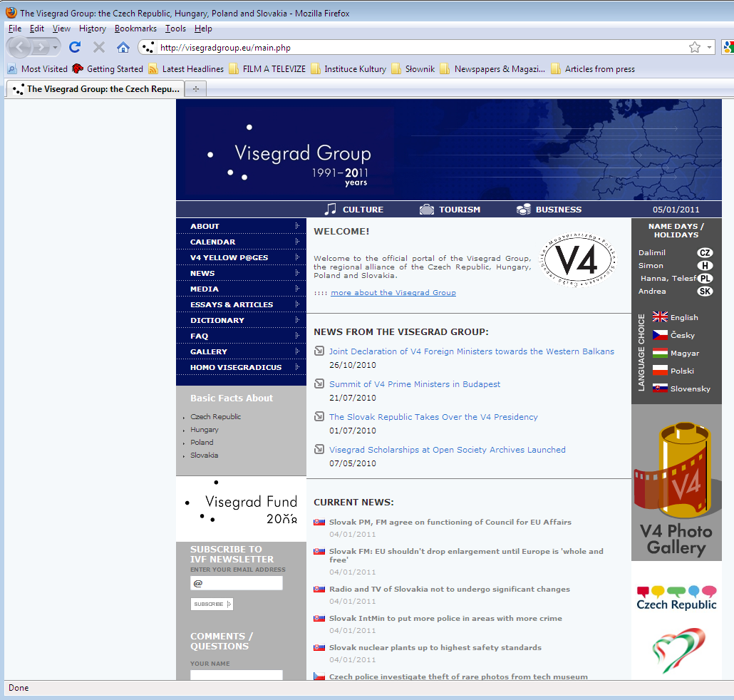Select Polski with the Polish flag icon
Screen dimensions: 734x700
click(660, 371)
